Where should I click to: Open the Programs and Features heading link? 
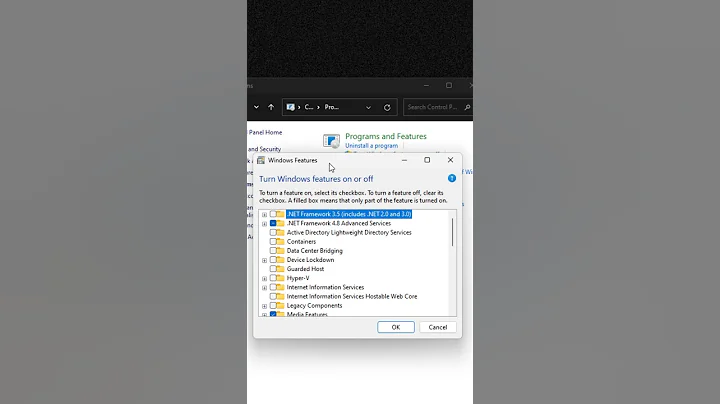[x=386, y=136]
